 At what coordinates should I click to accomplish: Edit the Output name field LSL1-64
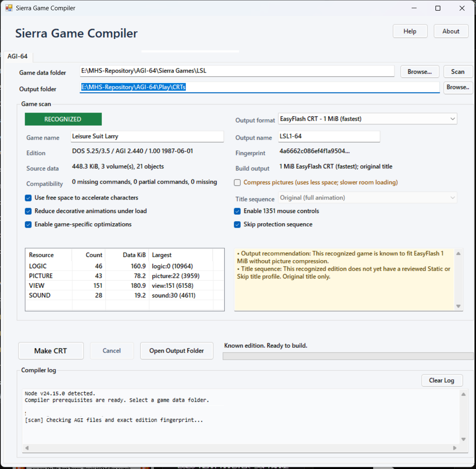pyautogui.click(x=329, y=136)
